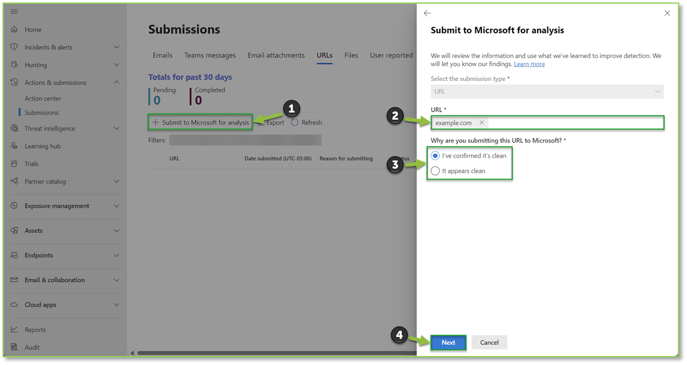Click the Learning hub icon
Image resolution: width=687 pixels, height=365 pixels.
[x=14, y=146]
